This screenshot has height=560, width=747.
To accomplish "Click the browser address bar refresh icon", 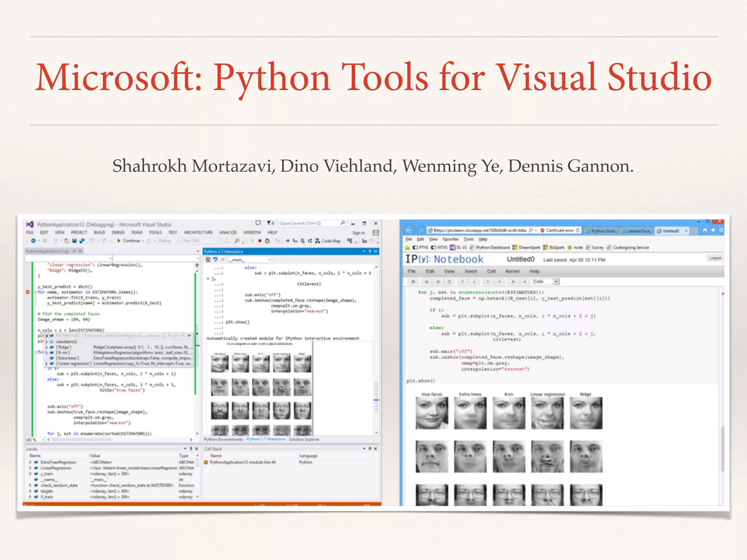I will tap(578, 230).
